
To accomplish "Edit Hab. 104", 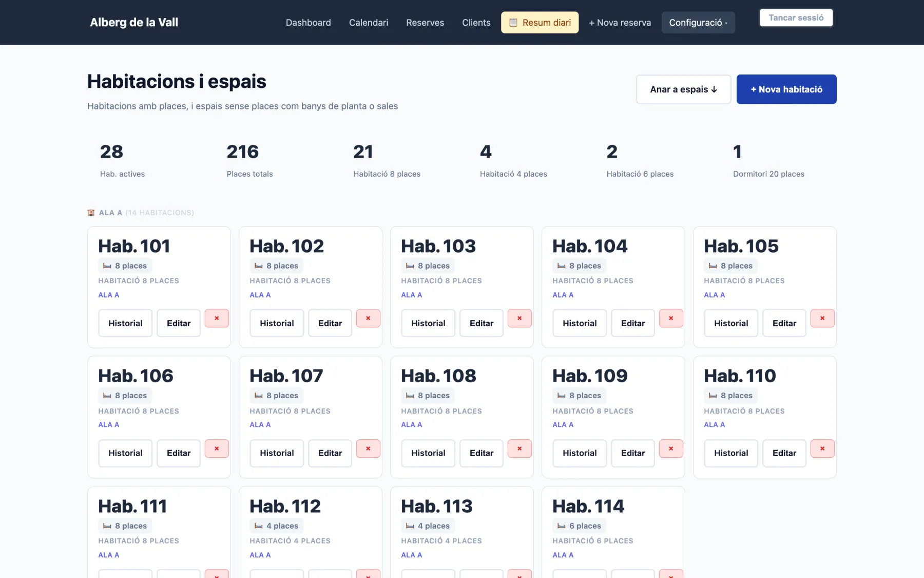I will 633,323.
